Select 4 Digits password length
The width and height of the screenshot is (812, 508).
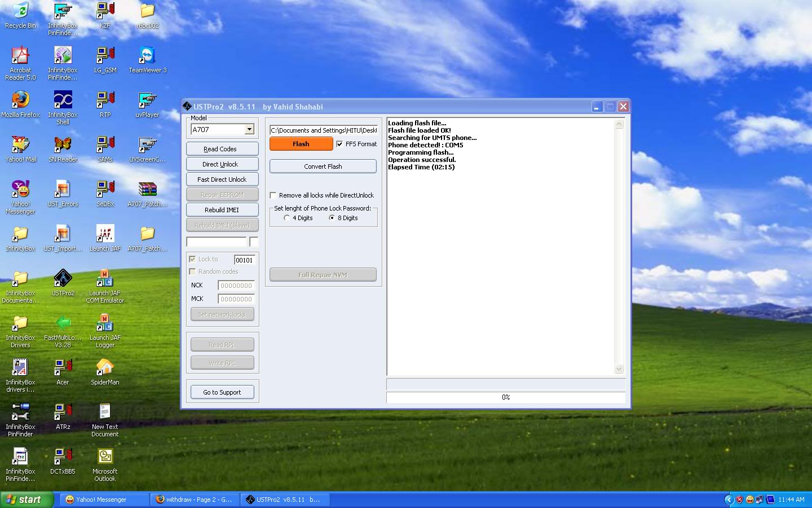pos(287,218)
